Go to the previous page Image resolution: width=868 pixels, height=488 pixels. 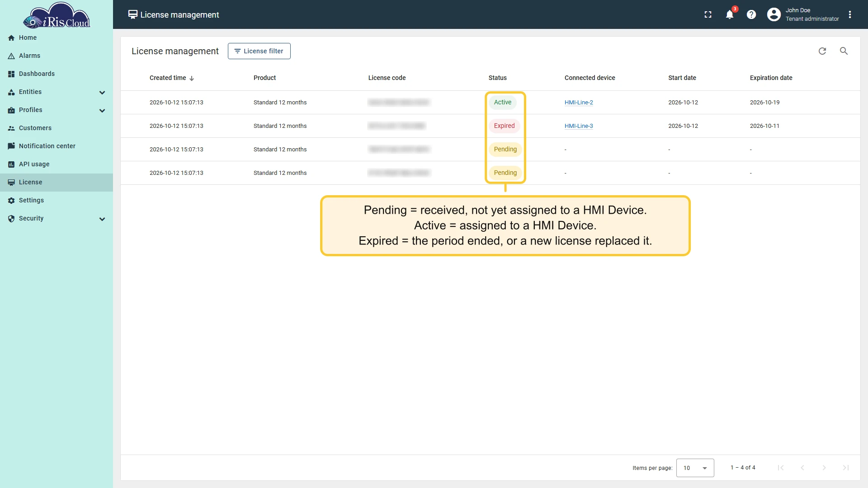[x=802, y=468]
